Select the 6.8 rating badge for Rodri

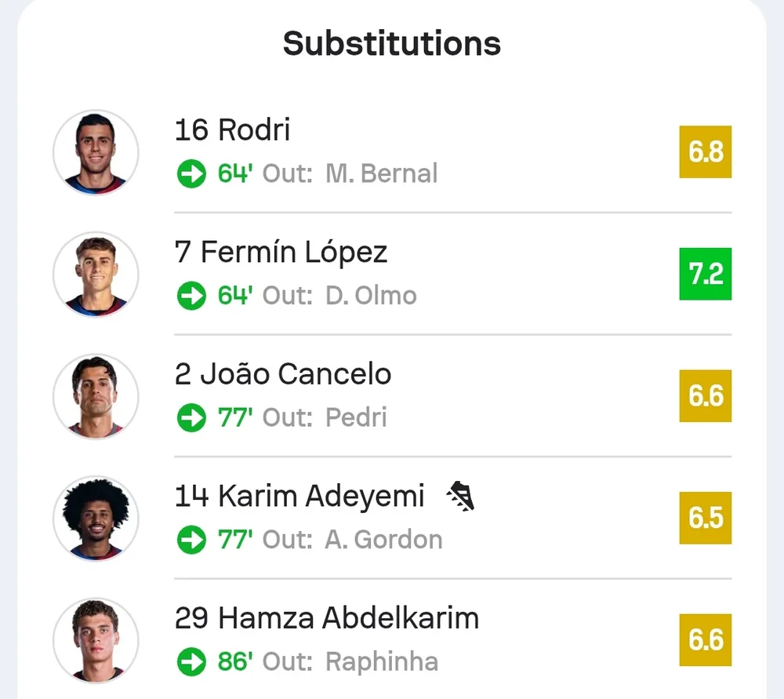(x=706, y=151)
